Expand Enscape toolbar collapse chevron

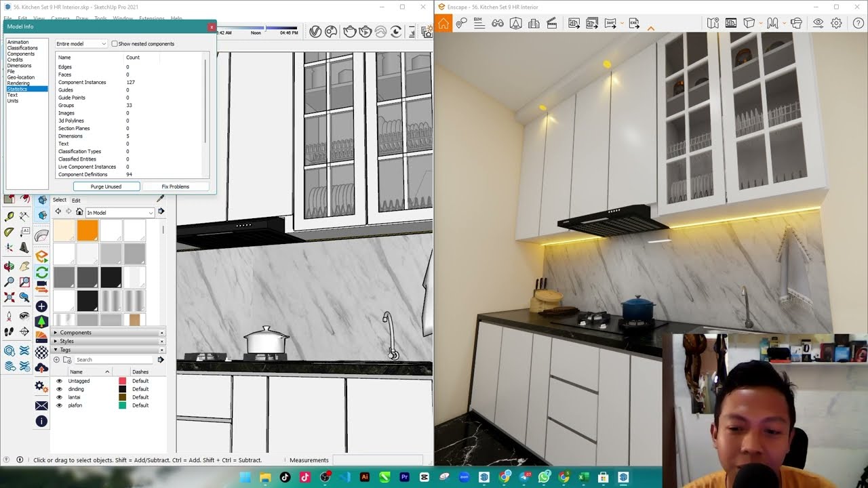click(x=651, y=28)
